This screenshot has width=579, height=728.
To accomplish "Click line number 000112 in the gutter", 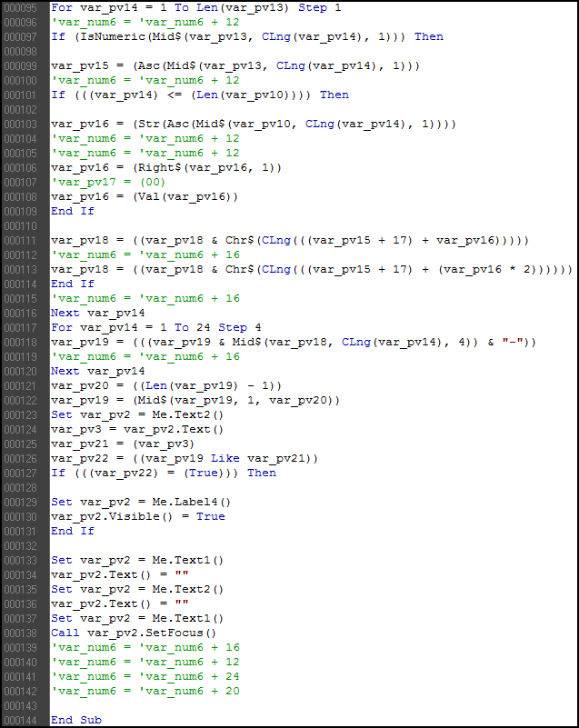I will (x=20, y=254).
